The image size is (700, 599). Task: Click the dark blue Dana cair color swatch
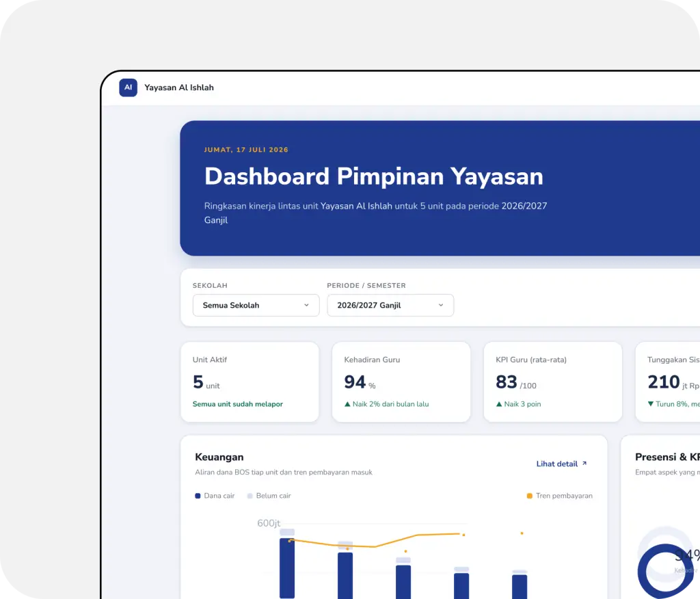point(198,496)
